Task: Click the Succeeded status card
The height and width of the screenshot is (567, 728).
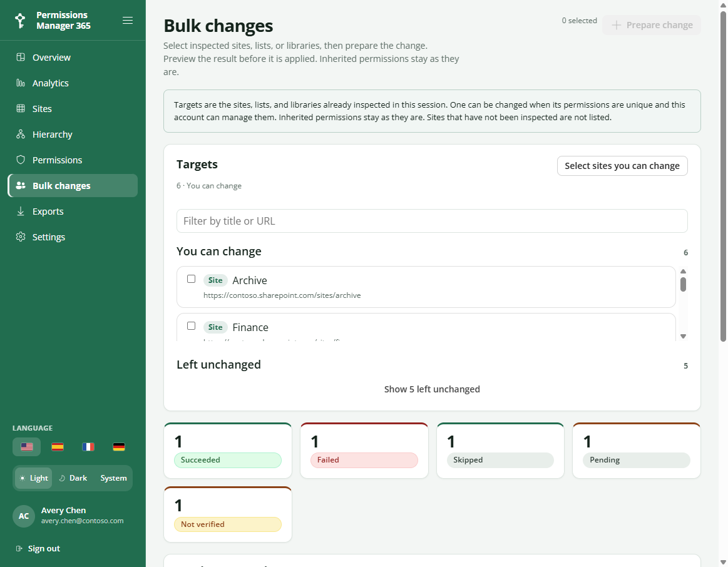Action: pos(227,450)
